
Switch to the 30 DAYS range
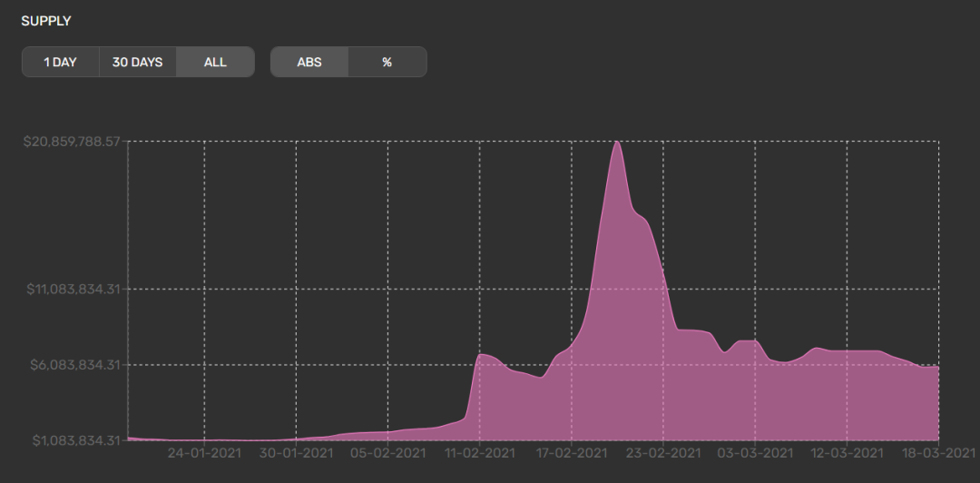click(x=138, y=62)
